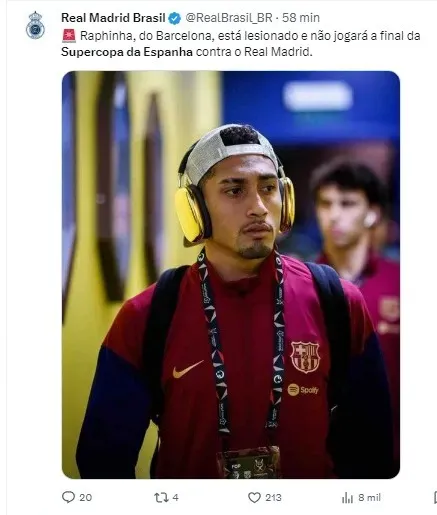Like the tweet with the heart icon

pos(254,497)
